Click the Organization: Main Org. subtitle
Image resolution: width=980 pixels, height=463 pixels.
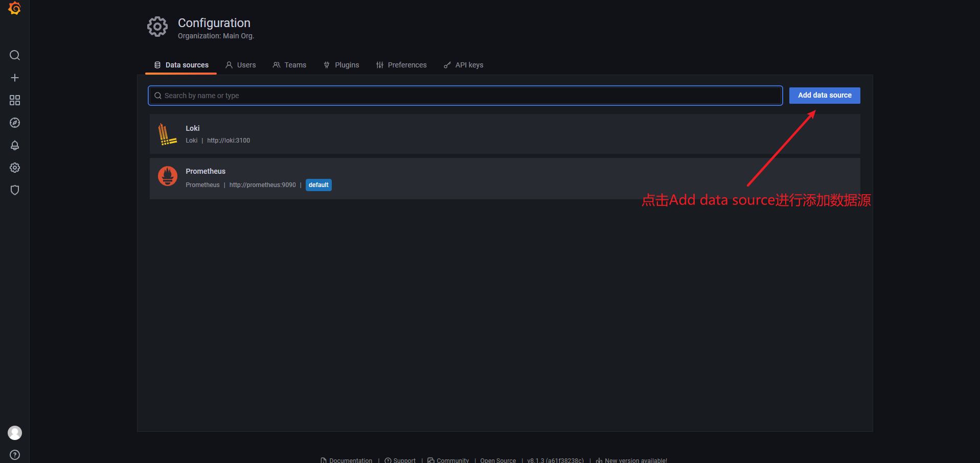(x=216, y=36)
